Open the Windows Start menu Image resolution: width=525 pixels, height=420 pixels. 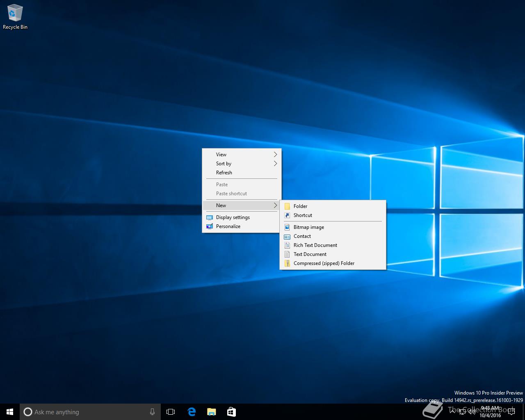click(10, 412)
